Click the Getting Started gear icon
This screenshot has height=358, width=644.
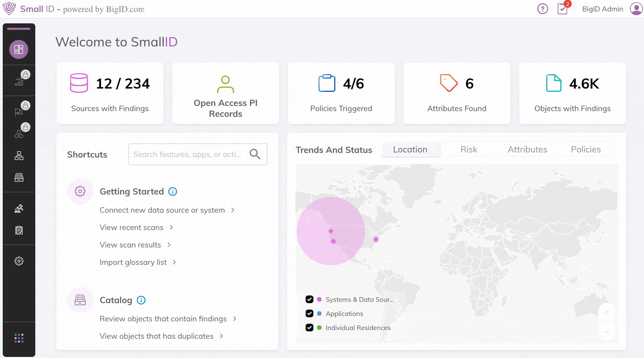tap(80, 191)
